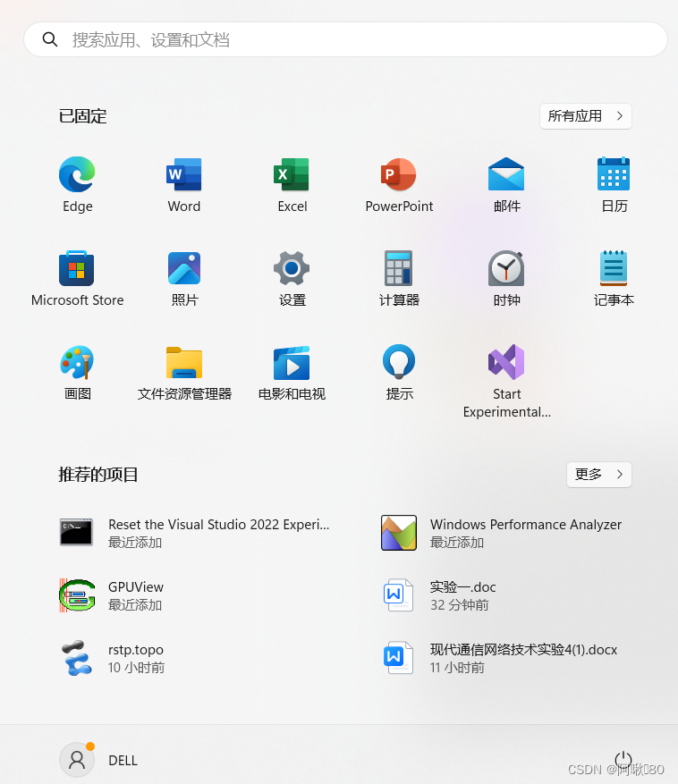
Task: Launch Word from pinned apps
Action: point(184,174)
